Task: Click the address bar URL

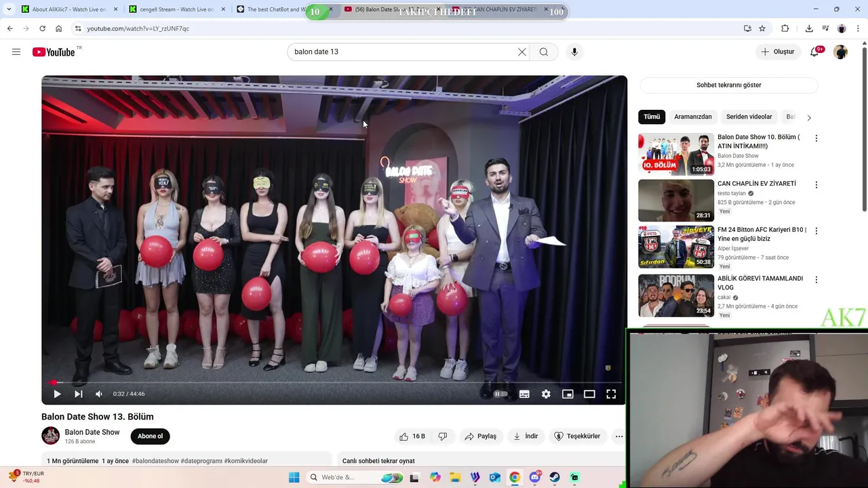Action: [138, 28]
